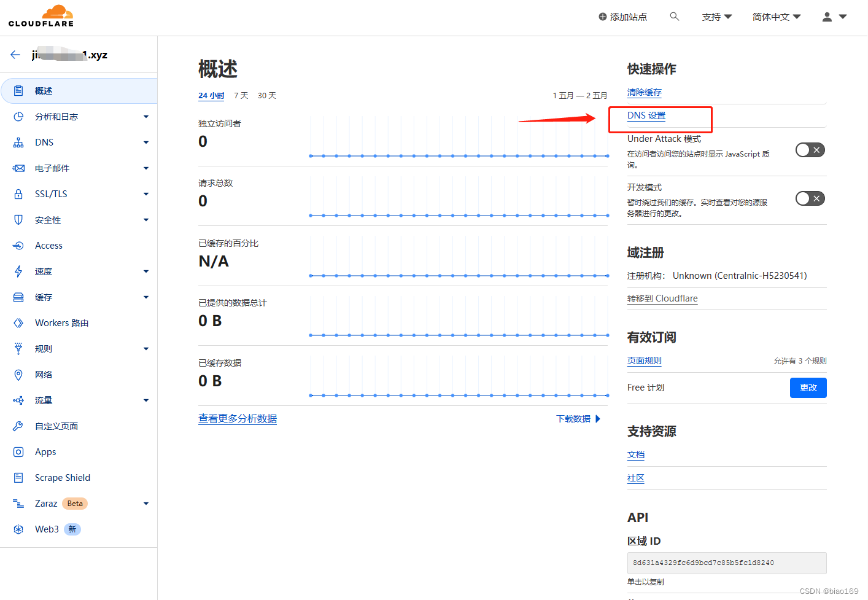Expand the Speed section arrow
Image resolution: width=868 pixels, height=600 pixels.
pos(146,271)
